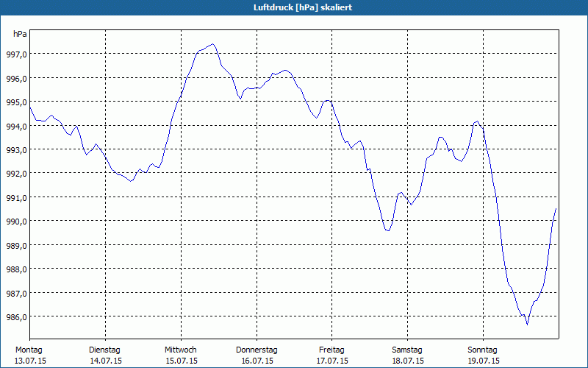Click the date 17.07.15
Viewport: 588px width, 368px height.
(x=332, y=361)
